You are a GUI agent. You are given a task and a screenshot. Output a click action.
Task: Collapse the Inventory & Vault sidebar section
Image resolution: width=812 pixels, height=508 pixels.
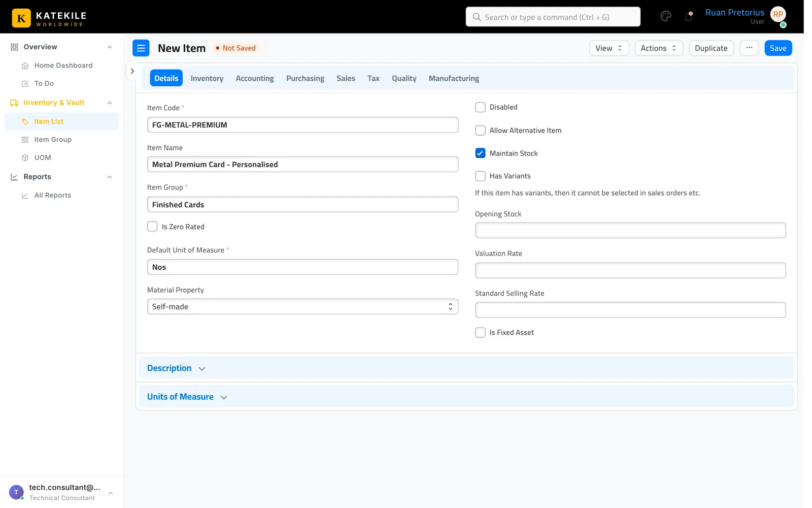click(110, 103)
